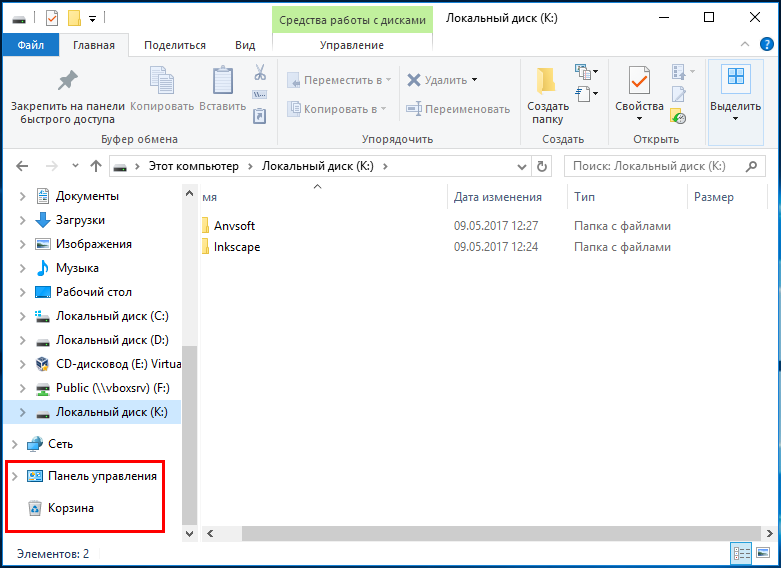
Task: Select Изображения in the navigation pane
Action: (94, 244)
